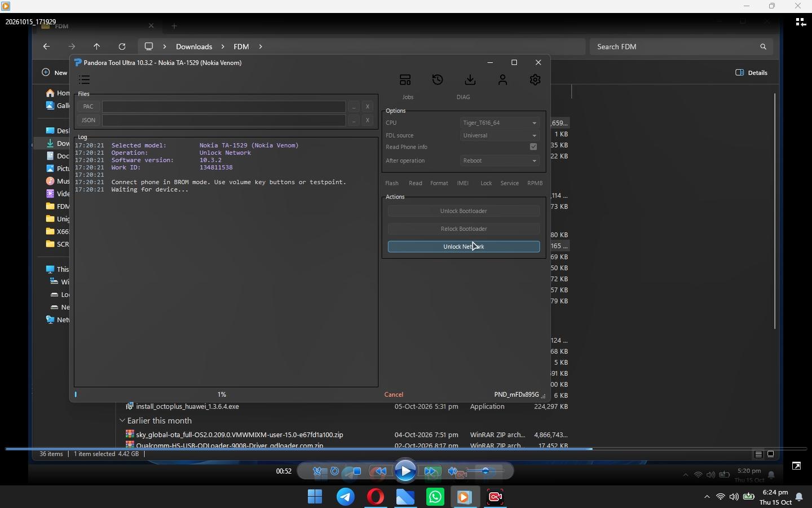This screenshot has width=812, height=508.
Task: Expand the After operation Reboot dropdown
Action: point(500,161)
